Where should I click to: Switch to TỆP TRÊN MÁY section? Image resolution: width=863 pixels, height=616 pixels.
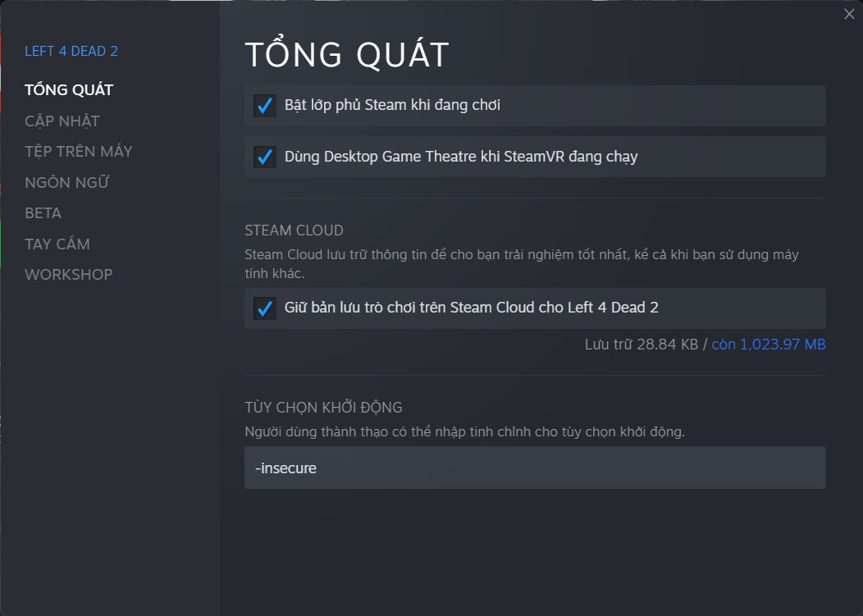tap(79, 151)
